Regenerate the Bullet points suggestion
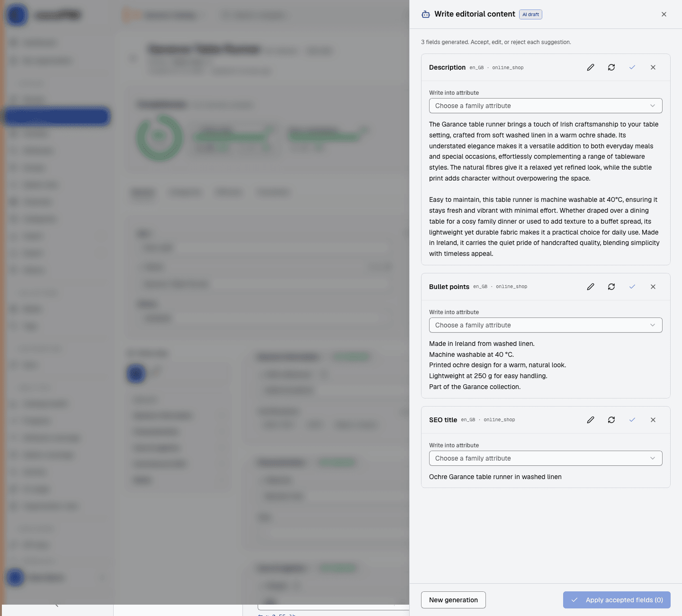The height and width of the screenshot is (616, 682). click(x=611, y=287)
